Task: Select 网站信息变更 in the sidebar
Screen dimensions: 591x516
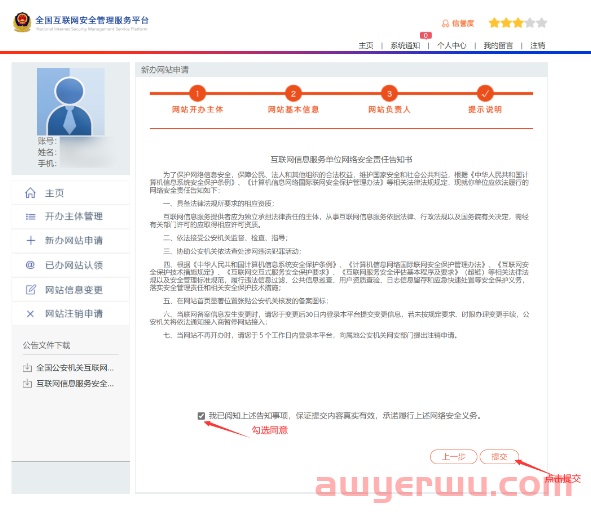Action: tap(70, 289)
